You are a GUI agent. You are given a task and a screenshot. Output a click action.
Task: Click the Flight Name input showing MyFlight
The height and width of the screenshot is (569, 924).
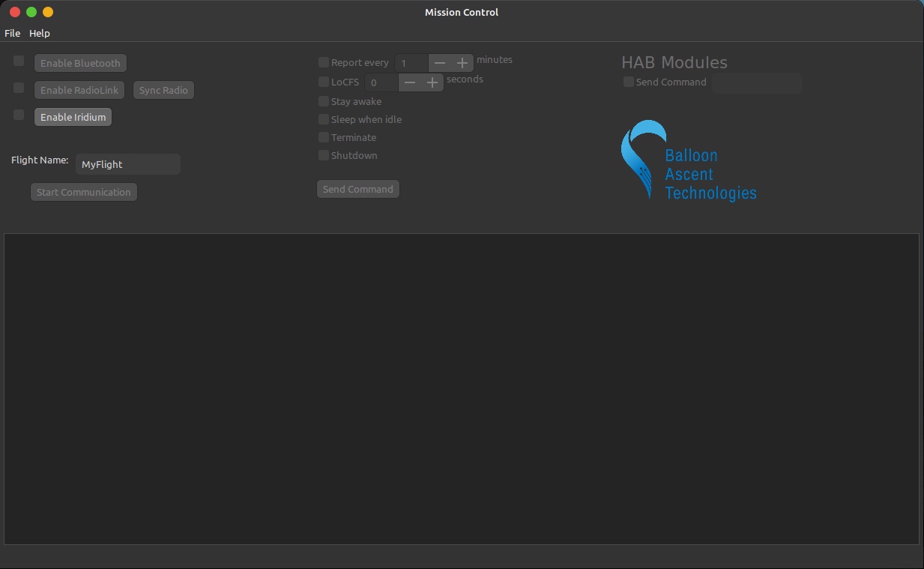tap(127, 164)
